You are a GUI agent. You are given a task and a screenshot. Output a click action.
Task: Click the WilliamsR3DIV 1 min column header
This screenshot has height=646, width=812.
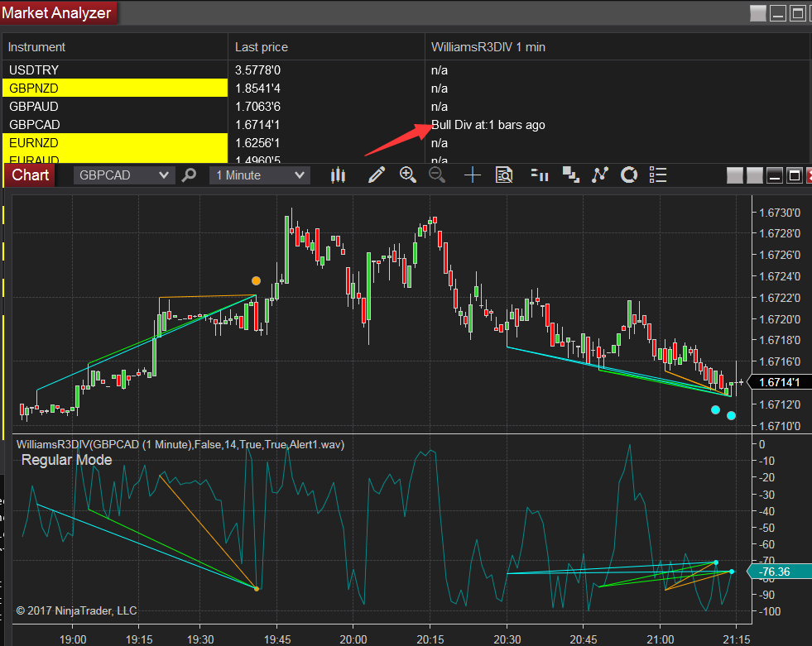tap(618, 47)
